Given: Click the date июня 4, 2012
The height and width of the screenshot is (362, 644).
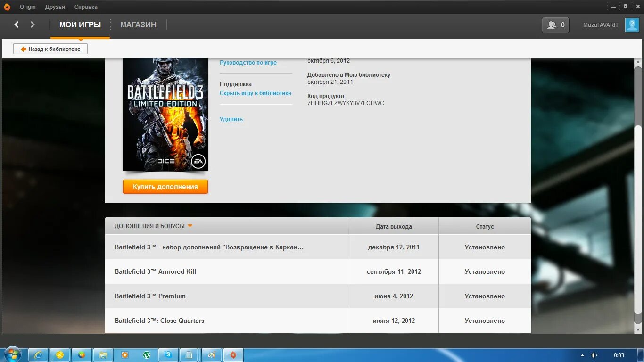Looking at the screenshot, I should (x=394, y=296).
